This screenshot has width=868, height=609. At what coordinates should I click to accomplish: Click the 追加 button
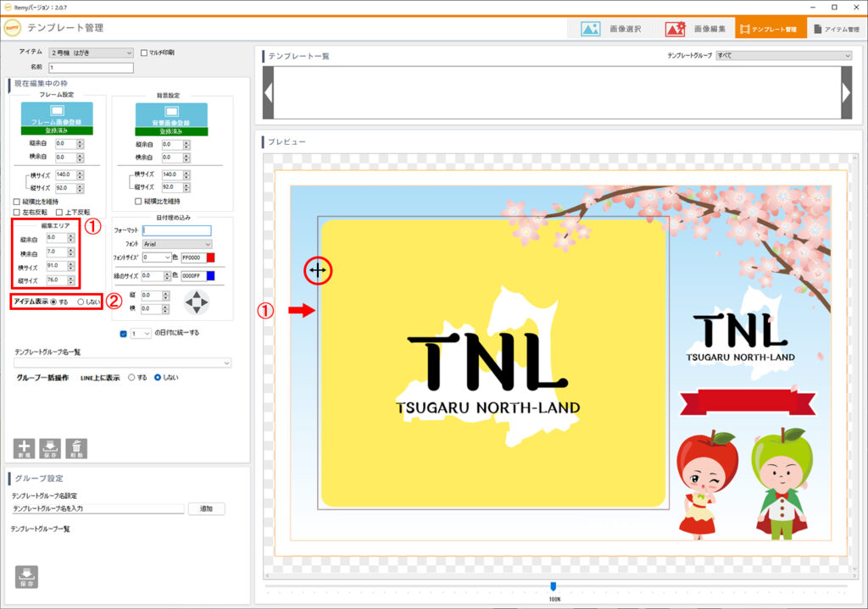tap(206, 509)
